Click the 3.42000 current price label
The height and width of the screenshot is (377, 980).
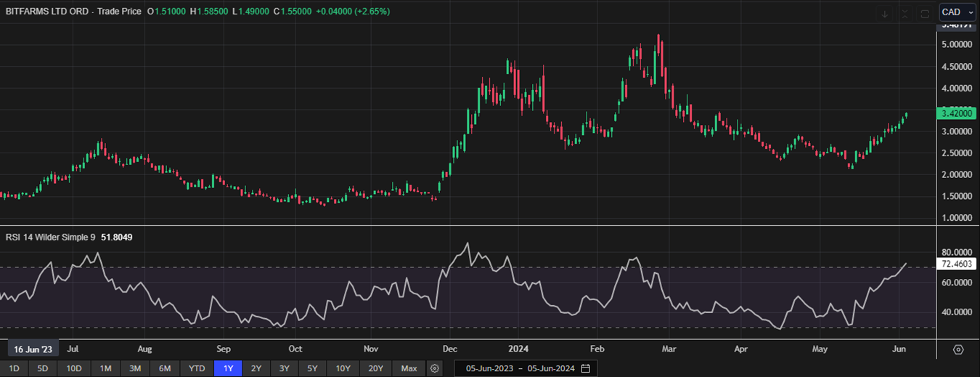click(957, 114)
